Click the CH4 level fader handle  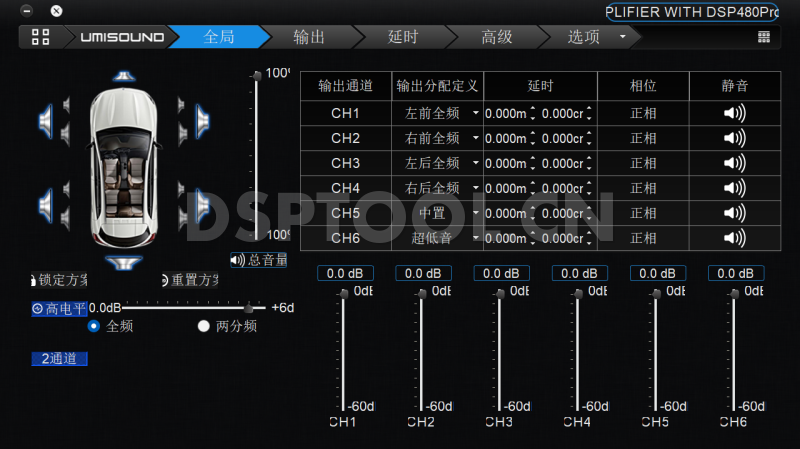coord(578,293)
